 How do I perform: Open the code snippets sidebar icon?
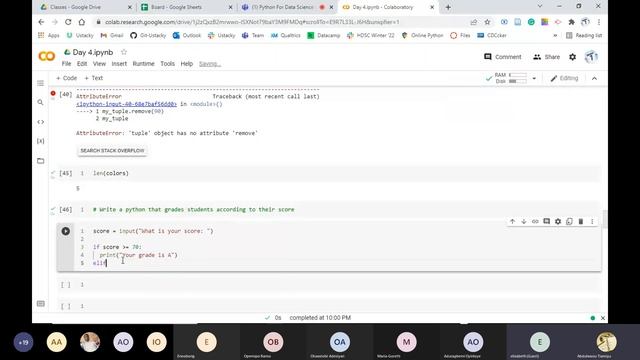40,122
